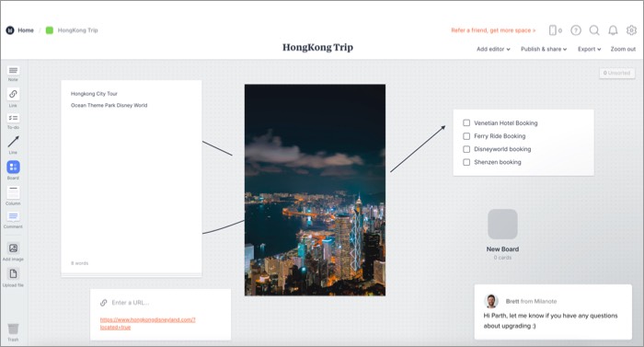Click the Shenzen booking text
The width and height of the screenshot is (644, 347).
point(498,162)
